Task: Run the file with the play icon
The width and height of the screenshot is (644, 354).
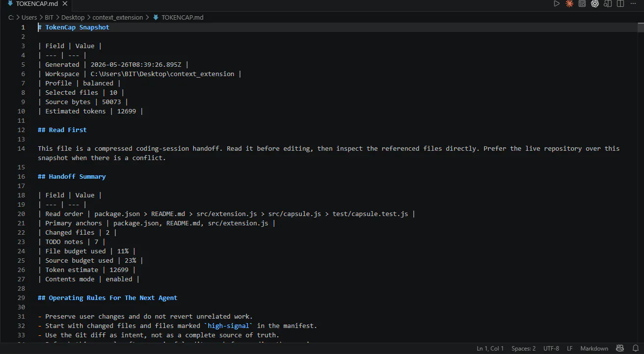Action: (x=557, y=4)
